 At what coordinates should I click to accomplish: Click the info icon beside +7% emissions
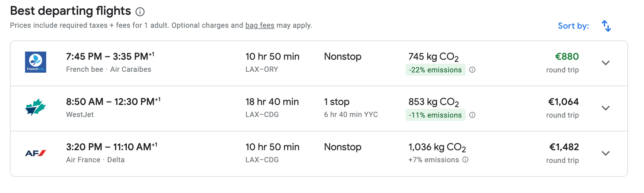click(x=465, y=160)
